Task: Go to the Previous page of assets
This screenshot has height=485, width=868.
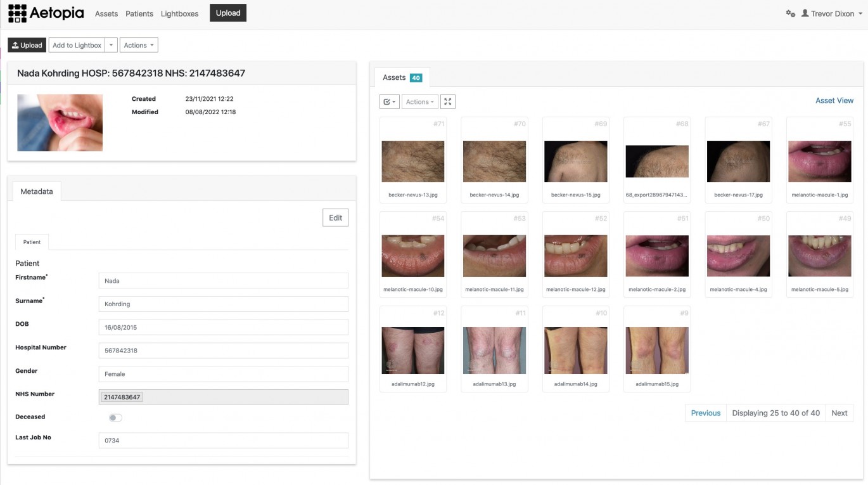Action: pos(705,413)
